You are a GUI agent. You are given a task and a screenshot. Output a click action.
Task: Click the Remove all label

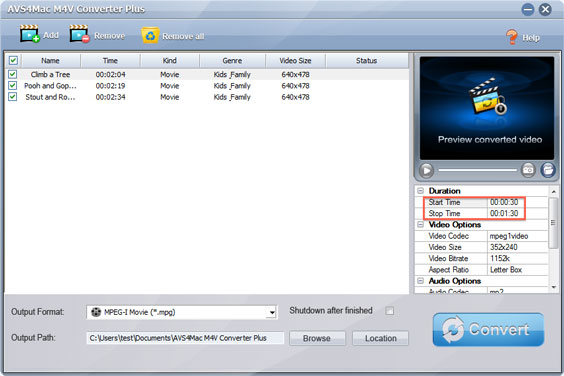[183, 36]
